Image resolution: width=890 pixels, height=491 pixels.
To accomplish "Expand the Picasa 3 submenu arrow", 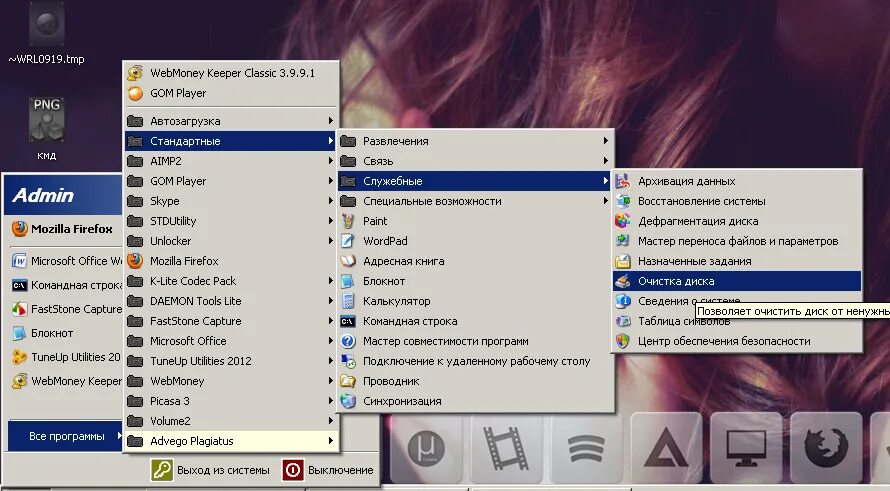I will pyautogui.click(x=330, y=401).
